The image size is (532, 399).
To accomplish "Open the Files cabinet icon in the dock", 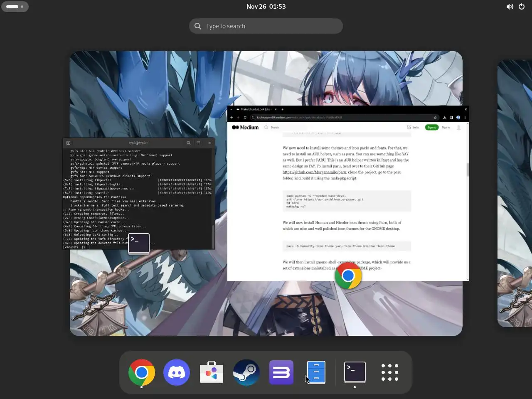I will pos(316,372).
